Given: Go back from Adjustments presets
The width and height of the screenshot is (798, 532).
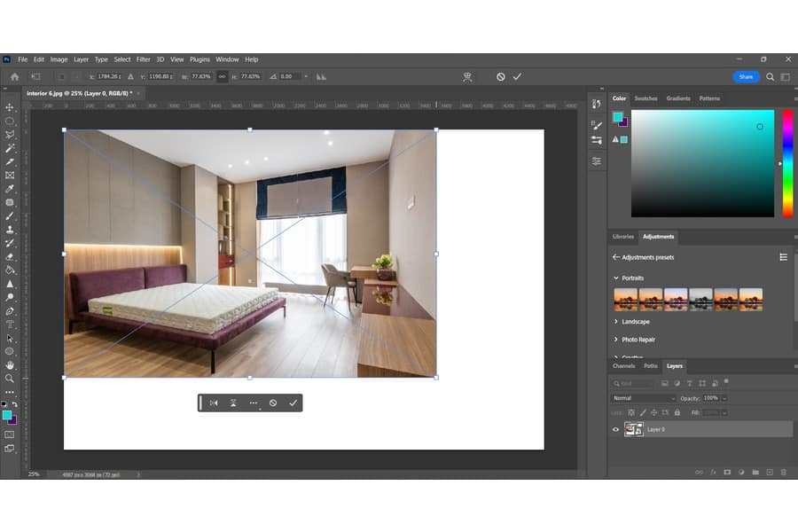Looking at the screenshot, I should click(x=616, y=257).
